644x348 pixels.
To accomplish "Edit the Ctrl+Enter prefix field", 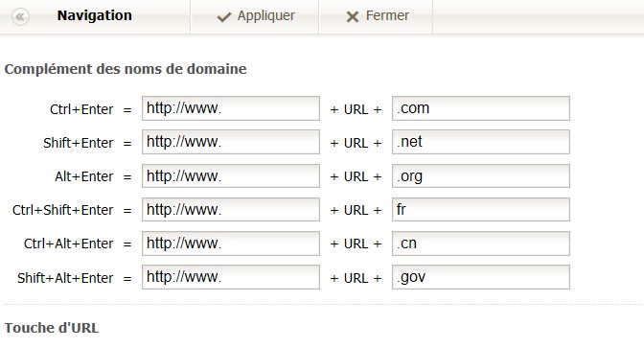I will tap(231, 108).
